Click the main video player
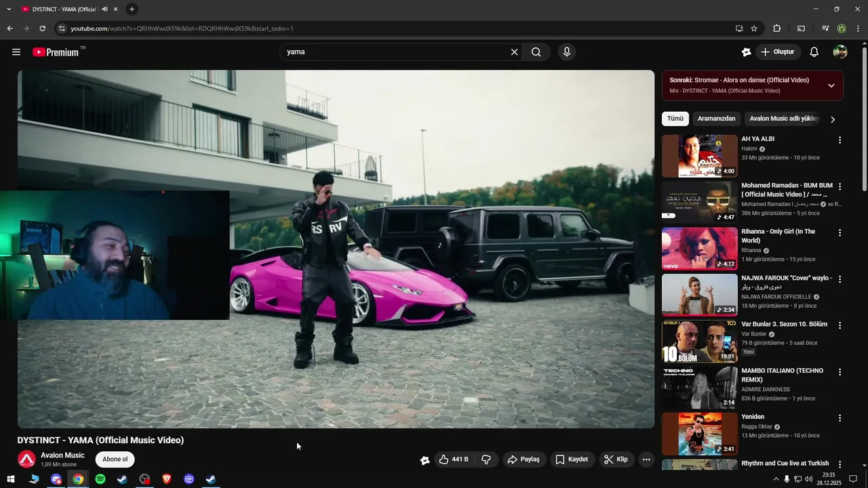 pyautogui.click(x=336, y=249)
